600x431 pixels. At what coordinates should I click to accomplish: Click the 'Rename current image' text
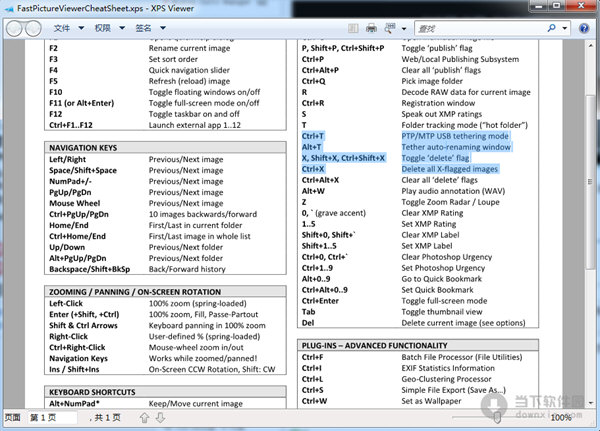coord(189,48)
